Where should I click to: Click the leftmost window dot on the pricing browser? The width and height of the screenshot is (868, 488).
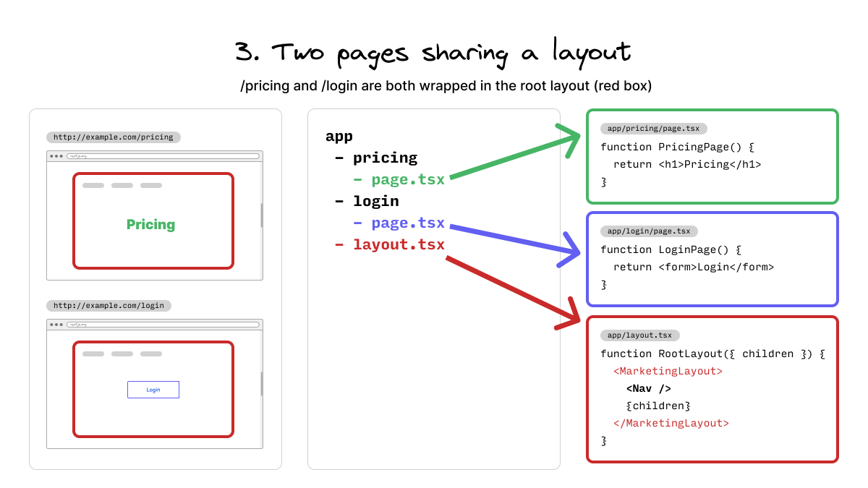tap(52, 155)
